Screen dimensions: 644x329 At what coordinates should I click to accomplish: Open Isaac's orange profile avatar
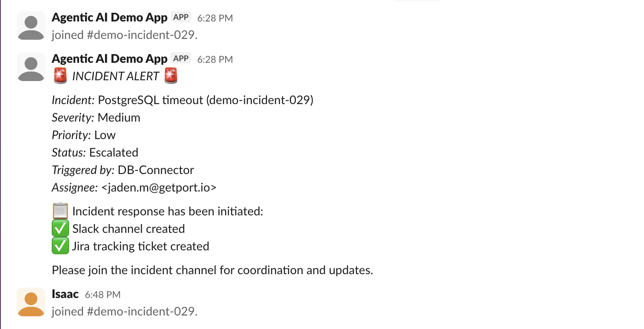click(31, 302)
